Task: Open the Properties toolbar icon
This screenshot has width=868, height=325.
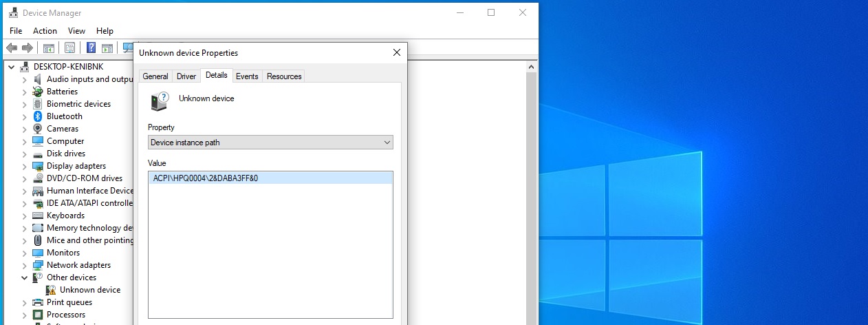Action: point(69,48)
